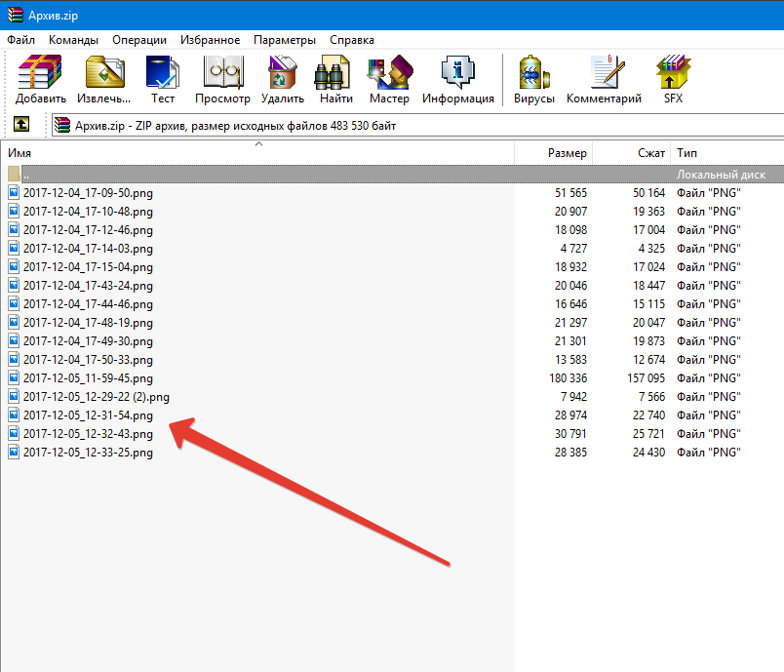Click the archive icon in the address bar

[62, 125]
